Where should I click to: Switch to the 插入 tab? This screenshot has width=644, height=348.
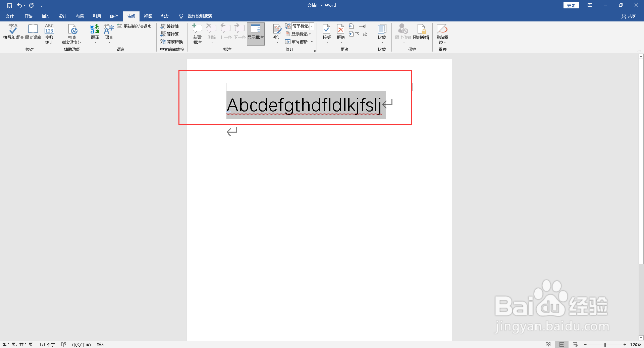(x=45, y=16)
